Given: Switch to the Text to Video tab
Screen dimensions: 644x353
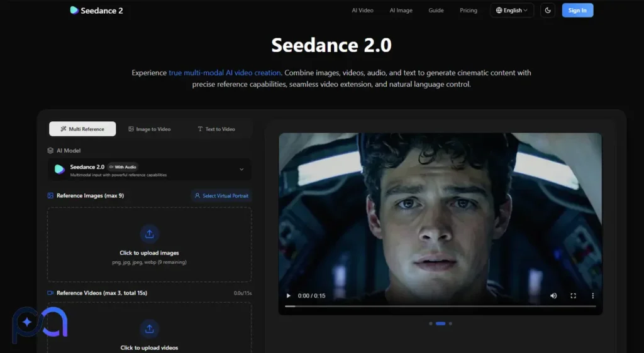Looking at the screenshot, I should click(x=216, y=129).
